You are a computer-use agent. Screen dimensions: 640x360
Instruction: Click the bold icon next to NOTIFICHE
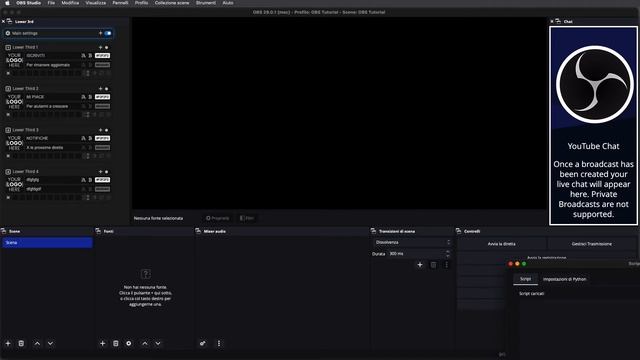point(90,138)
